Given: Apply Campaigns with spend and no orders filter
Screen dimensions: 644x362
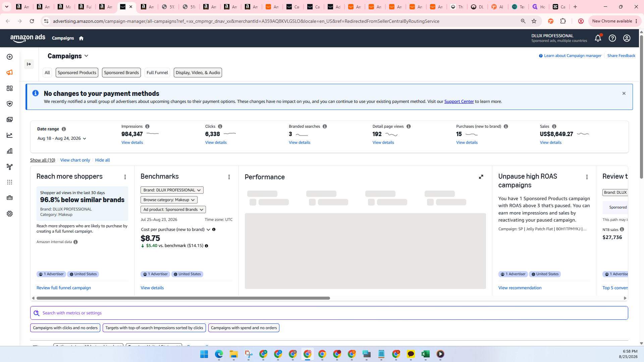Looking at the screenshot, I should pos(244,328).
